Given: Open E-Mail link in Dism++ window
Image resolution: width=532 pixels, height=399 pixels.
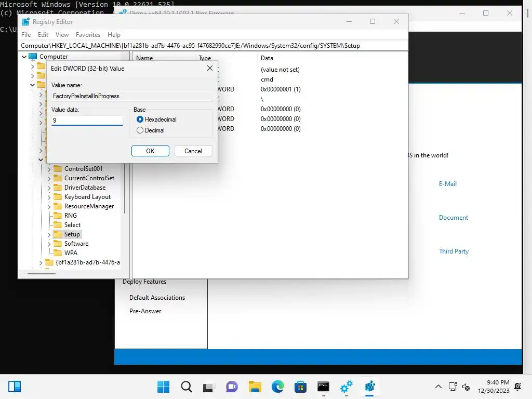Looking at the screenshot, I should click(x=447, y=184).
